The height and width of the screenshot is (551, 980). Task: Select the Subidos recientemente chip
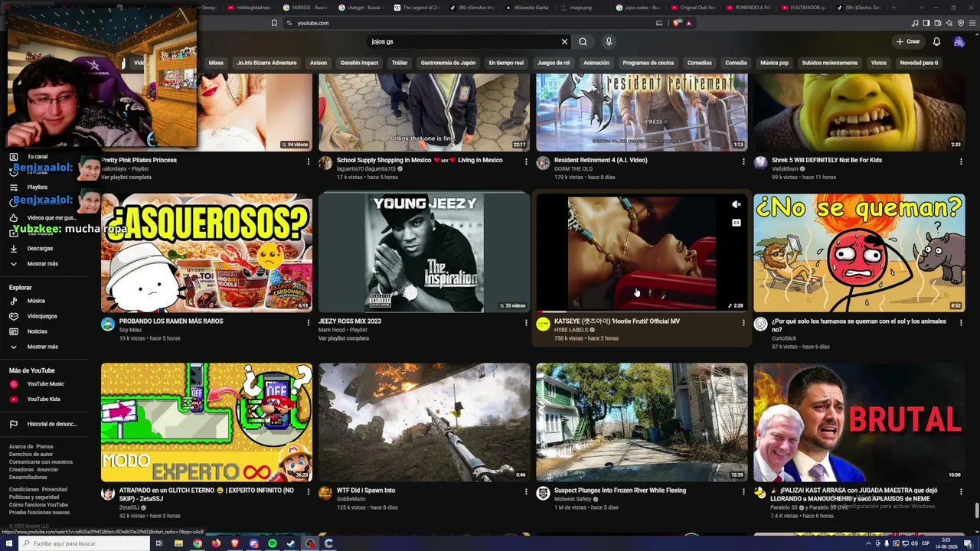click(x=830, y=63)
